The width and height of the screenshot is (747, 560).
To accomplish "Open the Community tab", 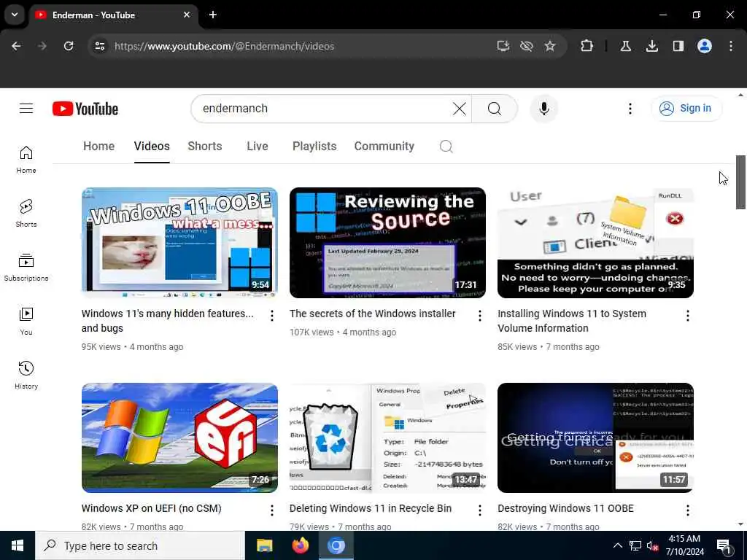I will (x=384, y=146).
